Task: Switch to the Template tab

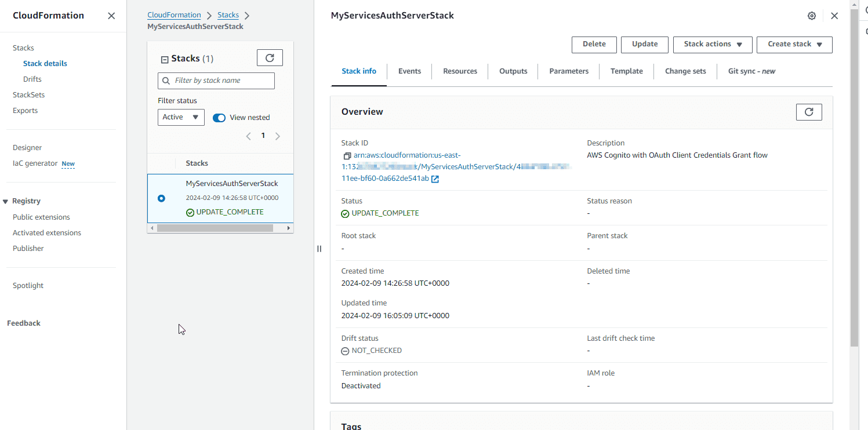Action: [x=626, y=71]
